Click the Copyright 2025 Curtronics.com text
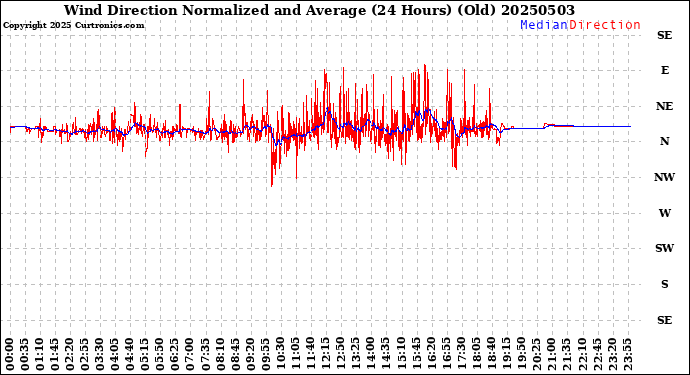This screenshot has width=690, height=375. coord(73,26)
